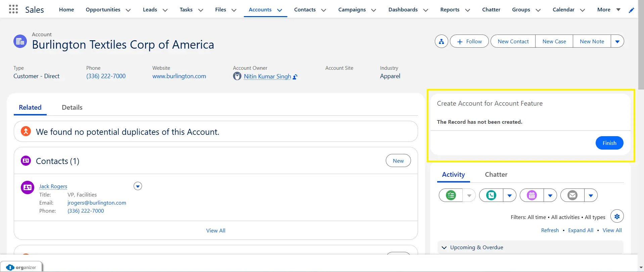Image resolution: width=644 pixels, height=272 pixels.
Task: Click the pencil edit navigation icon
Action: pos(631,10)
